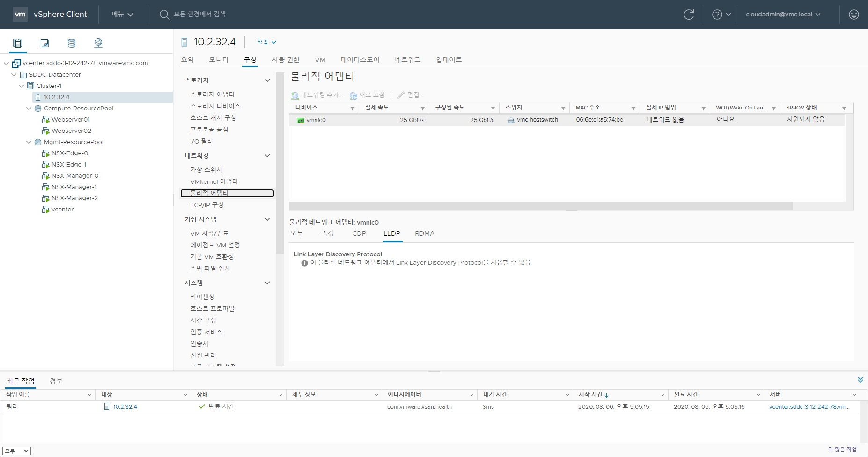Click the config menu vertical scrollbar
Image resolution: width=868 pixels, height=457 pixels.
click(x=280, y=163)
